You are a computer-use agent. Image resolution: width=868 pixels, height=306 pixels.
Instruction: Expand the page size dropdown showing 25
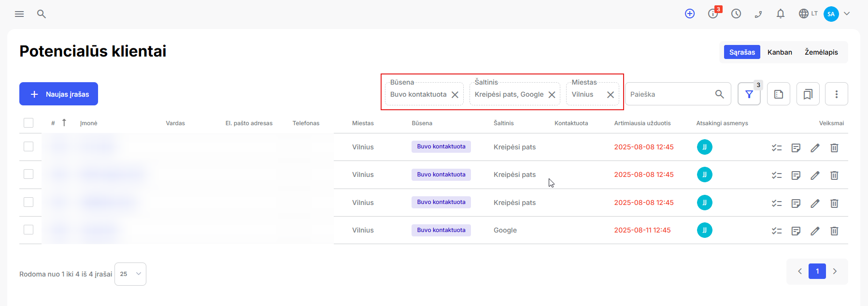click(130, 274)
